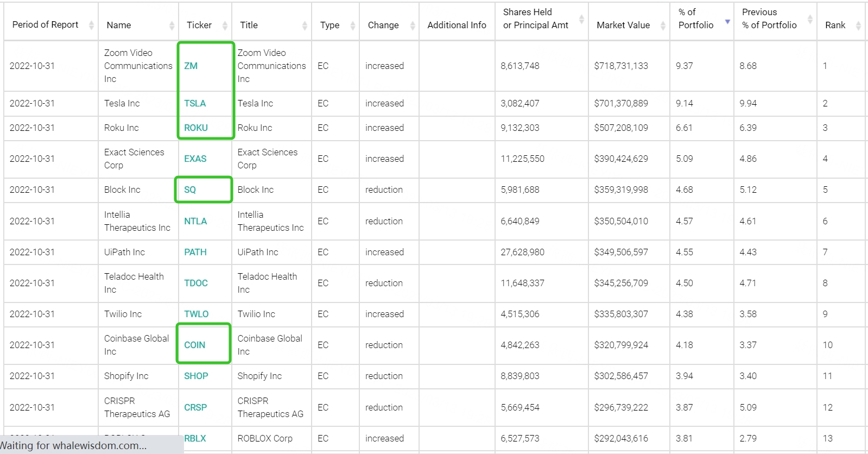
Task: Select rank 12 for CRISPR Therapeutics
Action: [828, 407]
